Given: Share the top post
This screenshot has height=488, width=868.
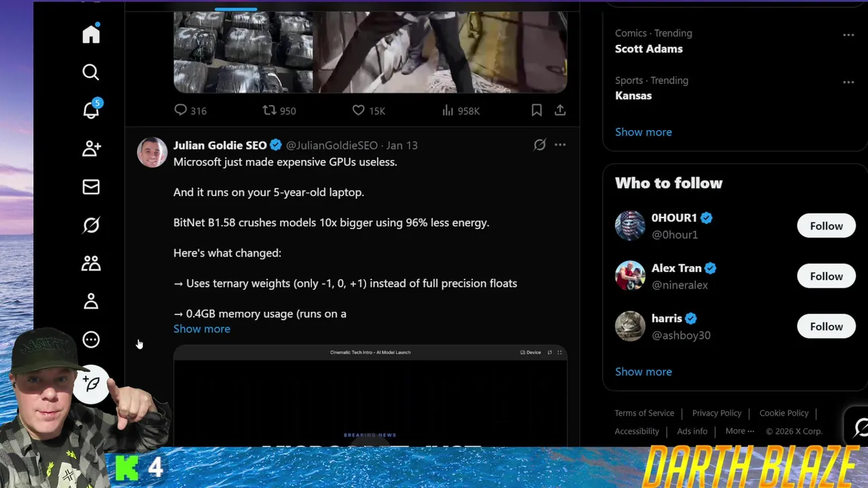Looking at the screenshot, I should click(x=560, y=110).
